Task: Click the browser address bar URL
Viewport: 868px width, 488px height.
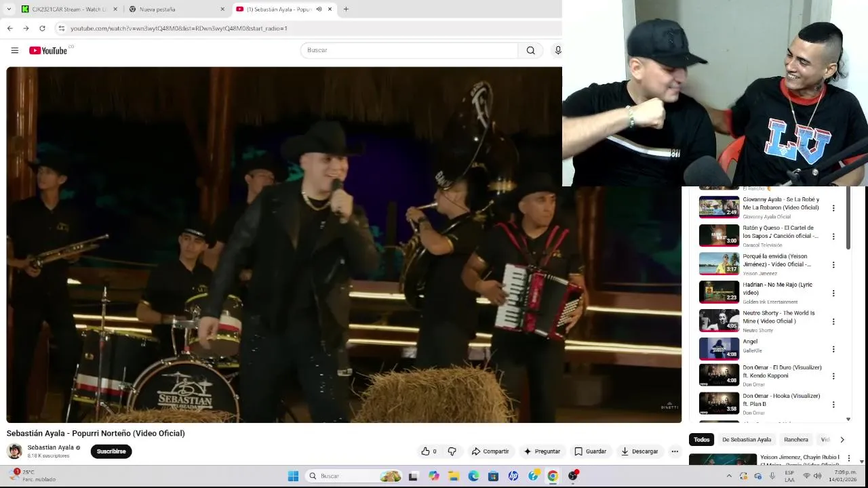Action: pos(179,28)
